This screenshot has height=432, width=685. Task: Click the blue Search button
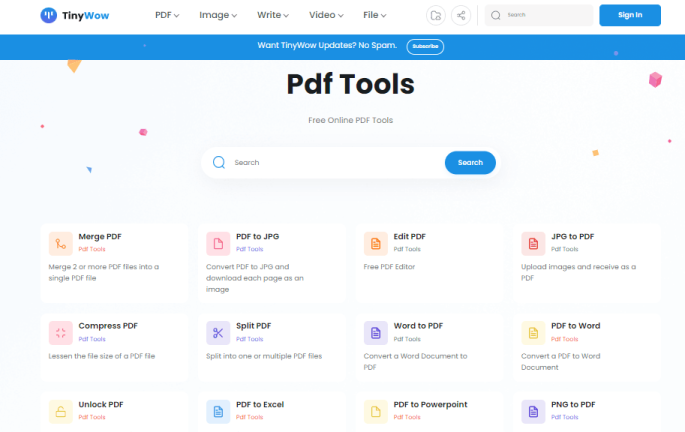pyautogui.click(x=470, y=162)
